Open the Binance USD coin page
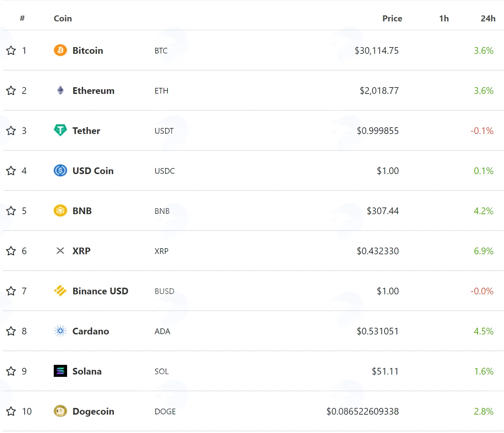 [100, 291]
